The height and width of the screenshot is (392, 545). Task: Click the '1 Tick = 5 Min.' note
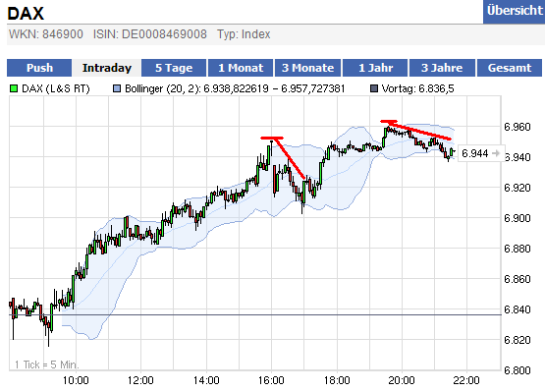coord(47,364)
